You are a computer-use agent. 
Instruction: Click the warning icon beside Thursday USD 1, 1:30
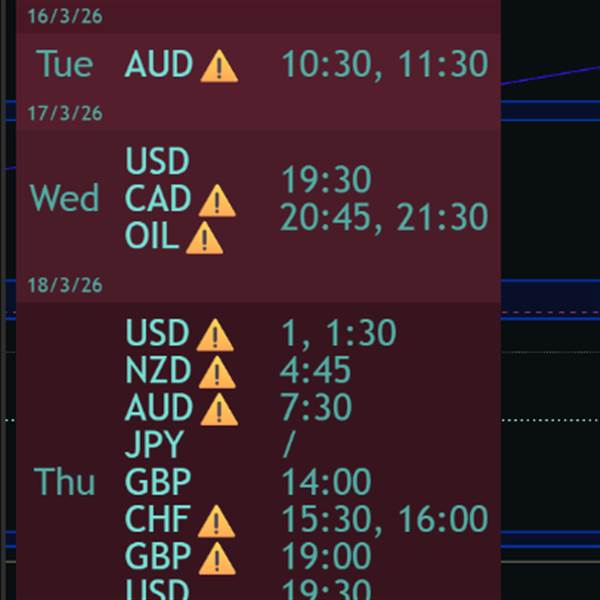215,335
